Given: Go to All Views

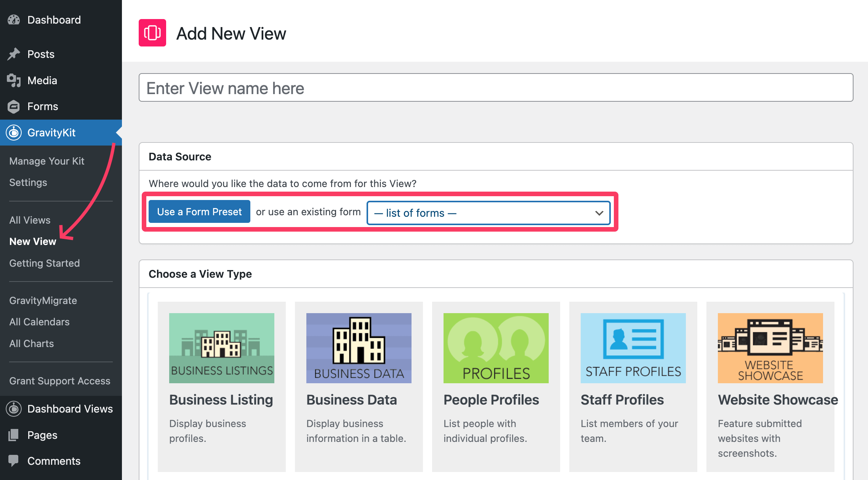Looking at the screenshot, I should pos(30,220).
